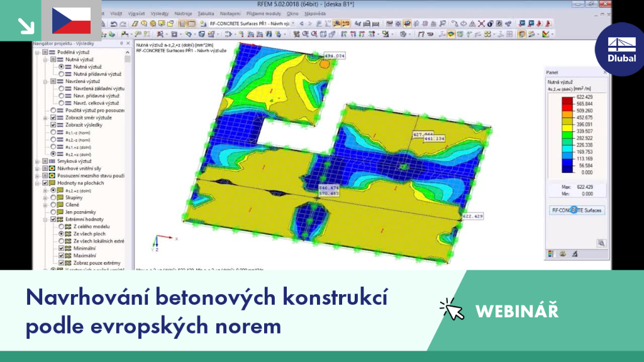Toggle Zobraz pouze extrémy checkbox

click(61, 263)
